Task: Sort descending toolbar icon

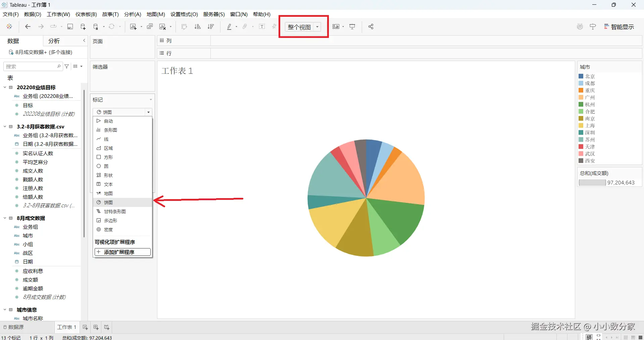Action: click(211, 26)
